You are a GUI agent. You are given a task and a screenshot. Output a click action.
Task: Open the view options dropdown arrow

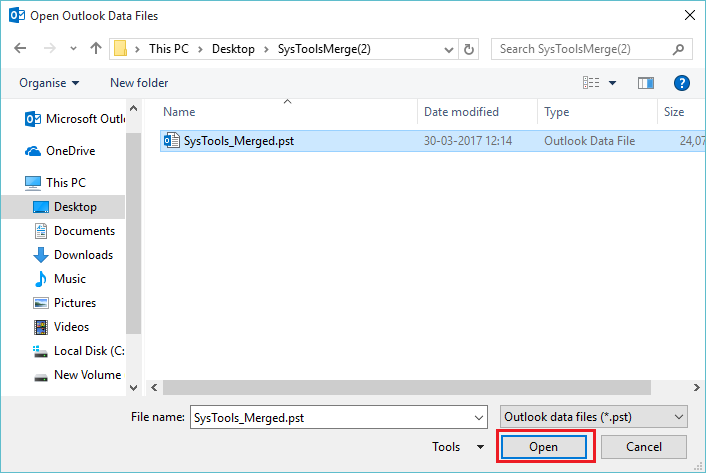tap(612, 83)
